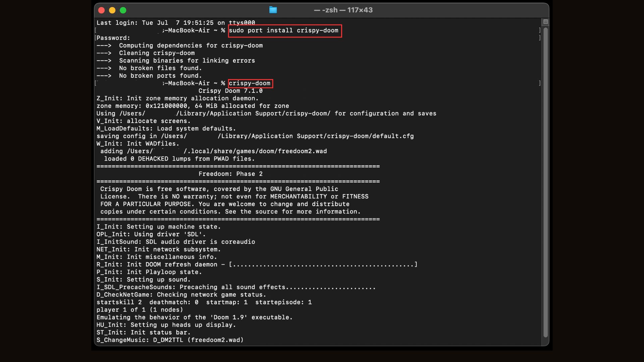Click the 'License. There is NO warranty' line
644x362 pixels.
click(234, 196)
